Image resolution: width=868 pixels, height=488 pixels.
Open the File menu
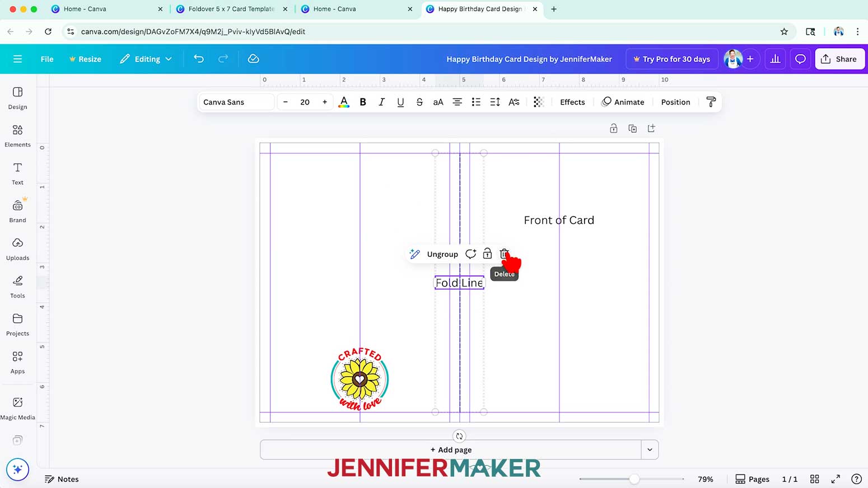[x=47, y=59]
